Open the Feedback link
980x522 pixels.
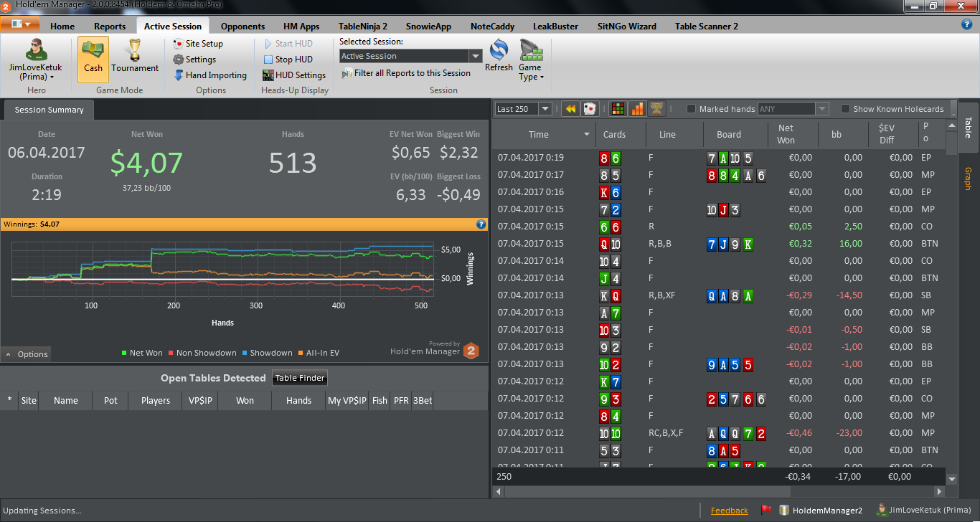point(729,511)
